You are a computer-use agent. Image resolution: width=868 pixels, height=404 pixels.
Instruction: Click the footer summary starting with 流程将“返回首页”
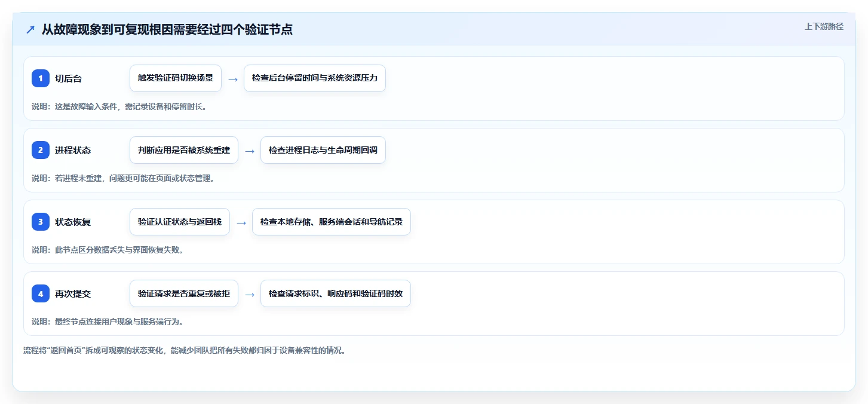coord(184,350)
